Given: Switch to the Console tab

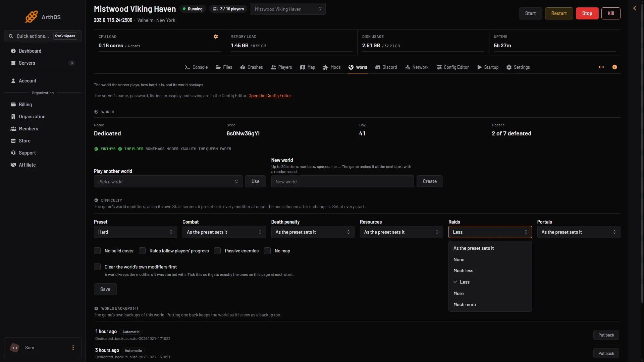Looking at the screenshot, I should pos(196,67).
